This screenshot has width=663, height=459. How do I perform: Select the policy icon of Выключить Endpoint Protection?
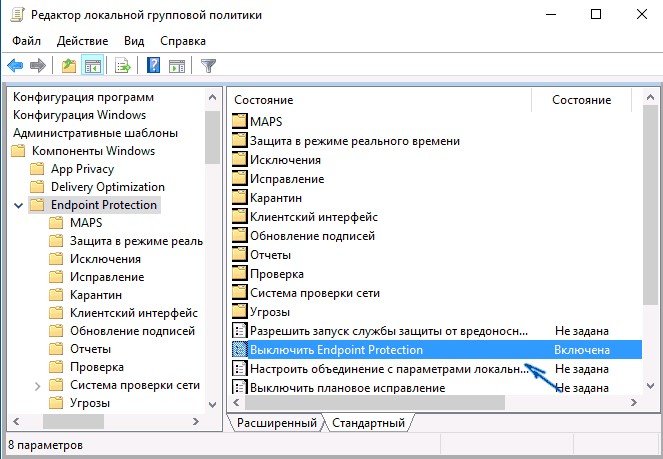click(239, 350)
